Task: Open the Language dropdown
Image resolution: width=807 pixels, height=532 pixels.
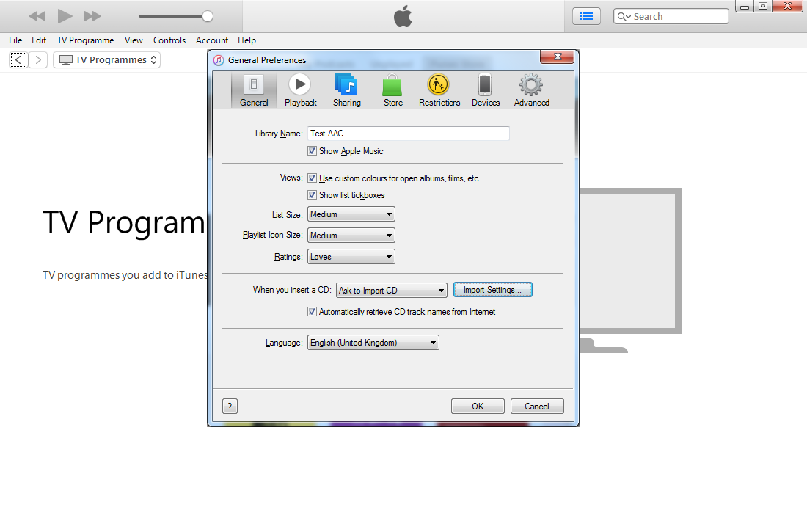Action: (x=373, y=343)
